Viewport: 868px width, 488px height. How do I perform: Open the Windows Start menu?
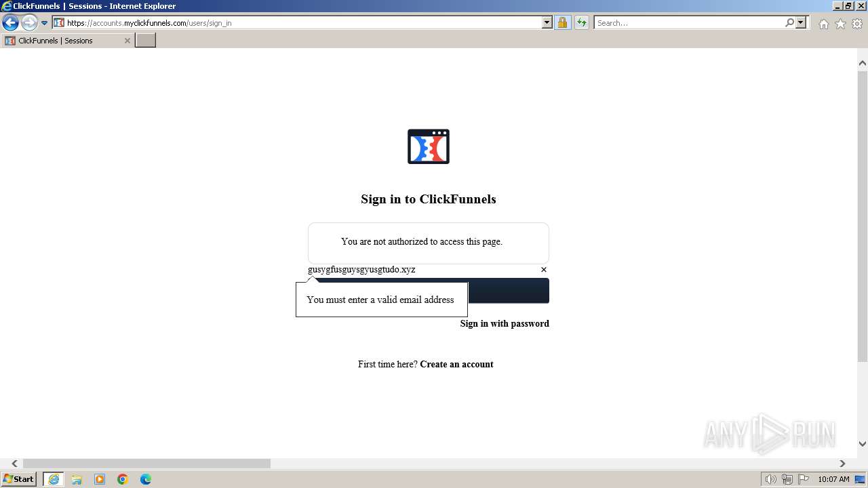coord(18,479)
